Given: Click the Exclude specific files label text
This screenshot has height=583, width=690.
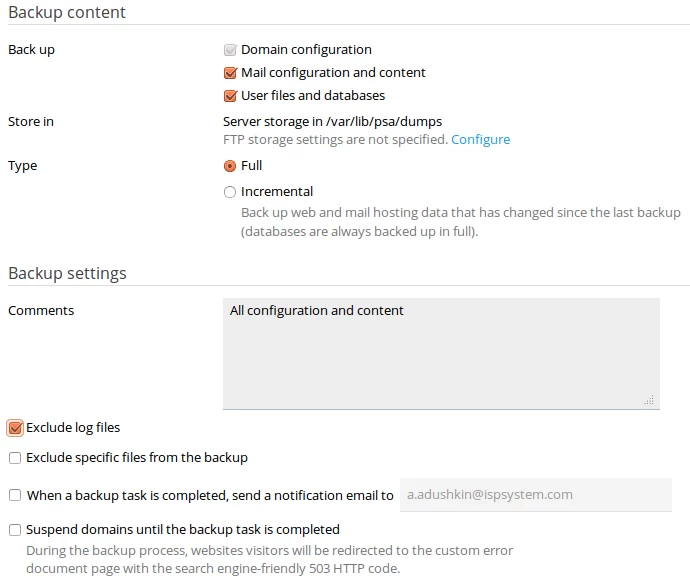Looking at the screenshot, I should pyautogui.click(x=137, y=458).
